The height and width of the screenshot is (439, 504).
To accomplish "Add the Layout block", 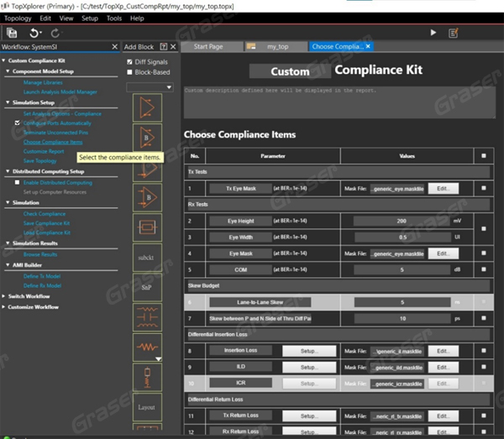I will [x=147, y=407].
